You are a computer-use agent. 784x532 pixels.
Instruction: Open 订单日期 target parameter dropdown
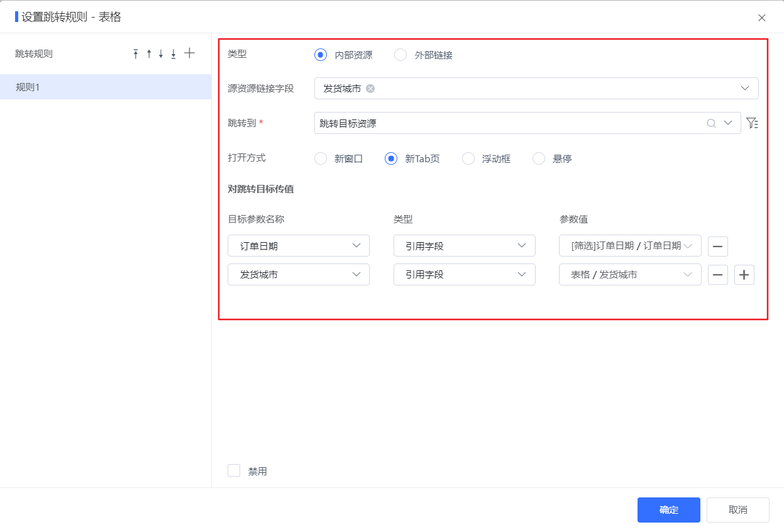click(x=299, y=246)
